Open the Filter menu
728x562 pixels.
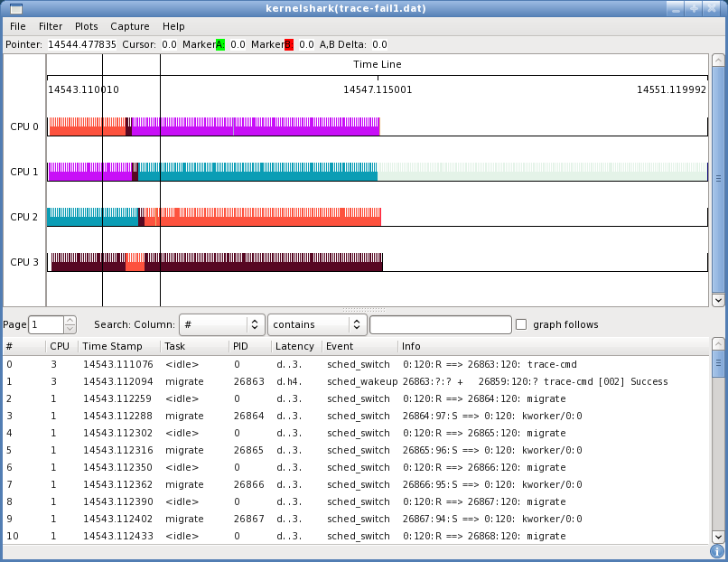[51, 27]
